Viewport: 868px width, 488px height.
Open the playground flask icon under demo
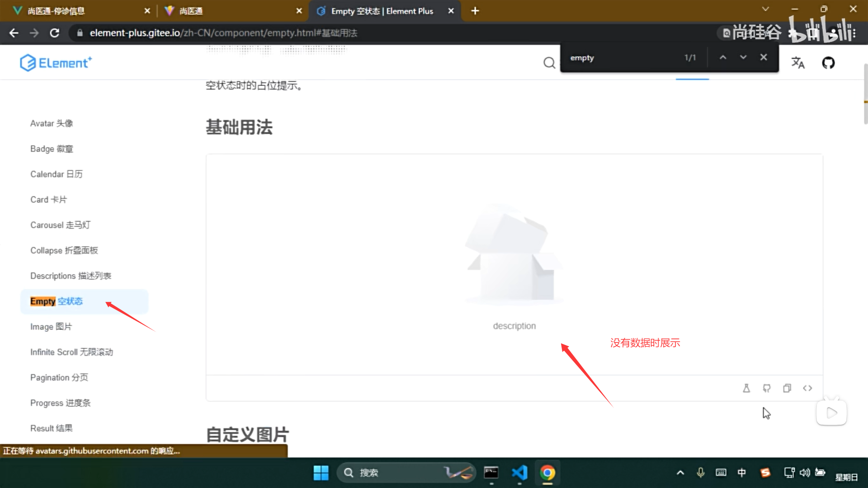tap(746, 388)
